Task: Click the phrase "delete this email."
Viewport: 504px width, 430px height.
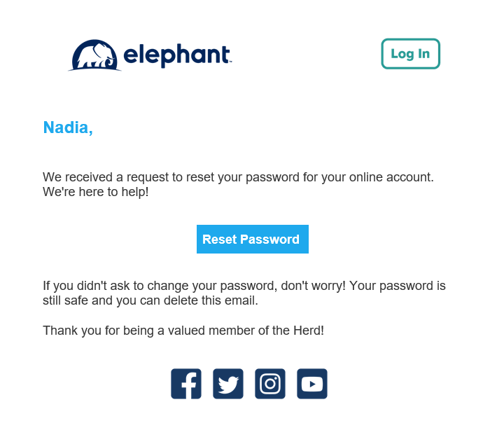Action: [x=211, y=300]
